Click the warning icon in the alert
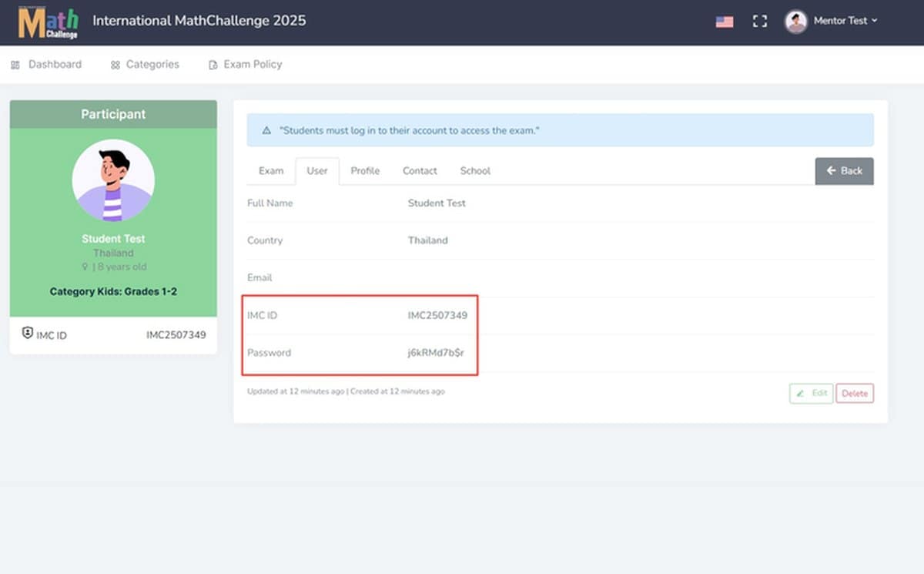Viewport: 924px width, 574px height. tap(266, 131)
